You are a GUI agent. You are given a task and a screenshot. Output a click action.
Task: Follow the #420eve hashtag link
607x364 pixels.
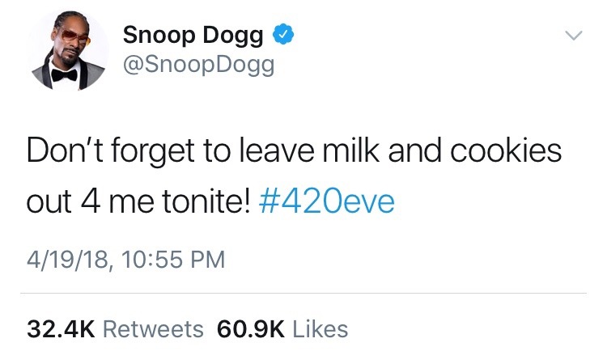(329, 200)
